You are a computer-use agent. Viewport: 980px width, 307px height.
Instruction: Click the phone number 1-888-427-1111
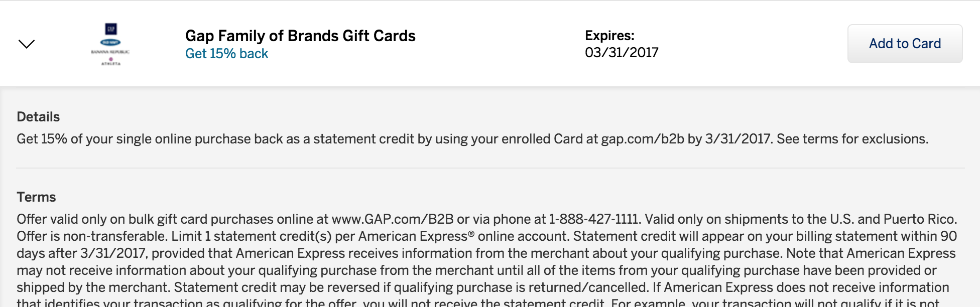pos(593,219)
